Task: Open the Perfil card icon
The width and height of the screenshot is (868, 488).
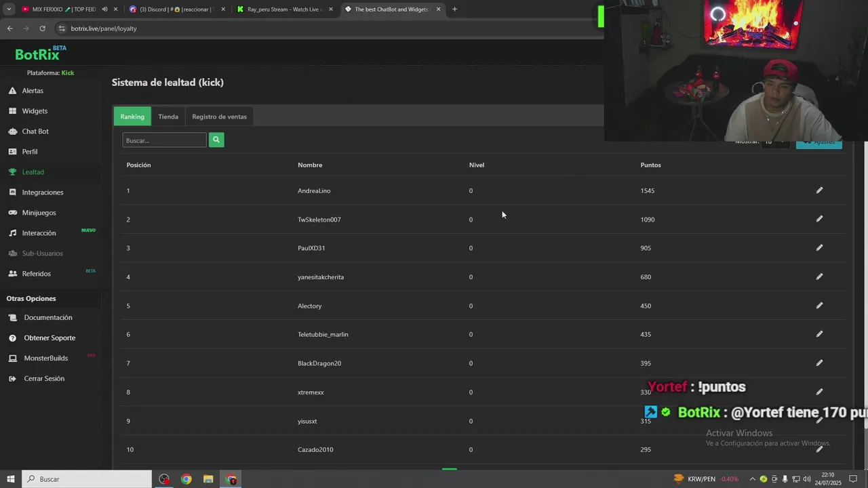Action: pyautogui.click(x=12, y=152)
